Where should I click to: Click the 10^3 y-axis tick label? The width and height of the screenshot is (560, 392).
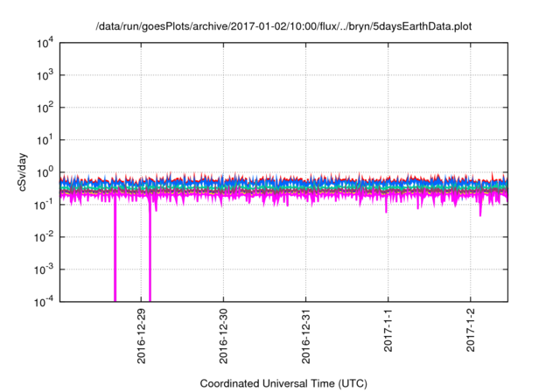45,75
